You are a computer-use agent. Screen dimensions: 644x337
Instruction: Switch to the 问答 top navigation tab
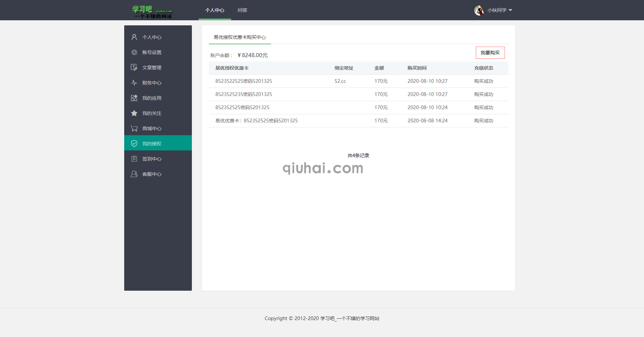pyautogui.click(x=242, y=10)
